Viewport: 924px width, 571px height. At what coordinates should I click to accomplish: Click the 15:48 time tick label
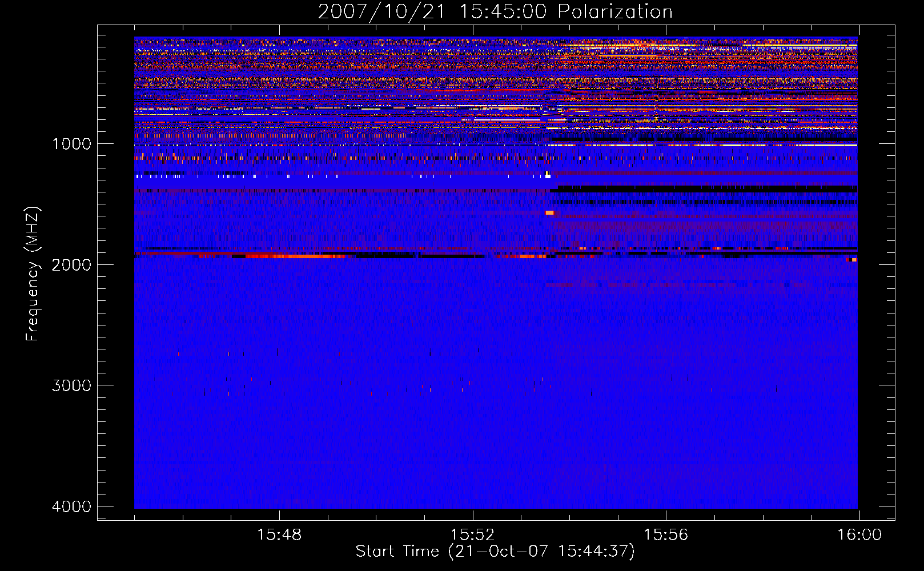pyautogui.click(x=279, y=535)
